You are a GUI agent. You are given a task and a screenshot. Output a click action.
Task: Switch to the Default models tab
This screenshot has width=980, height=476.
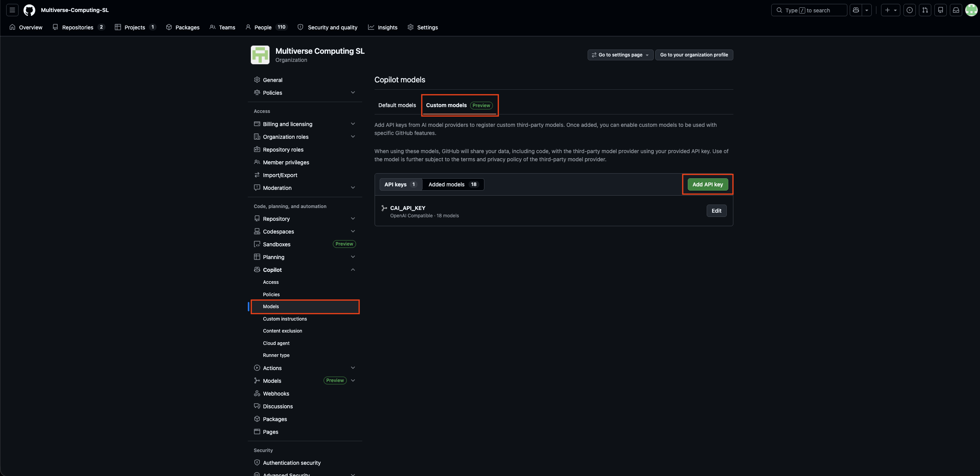(x=397, y=105)
